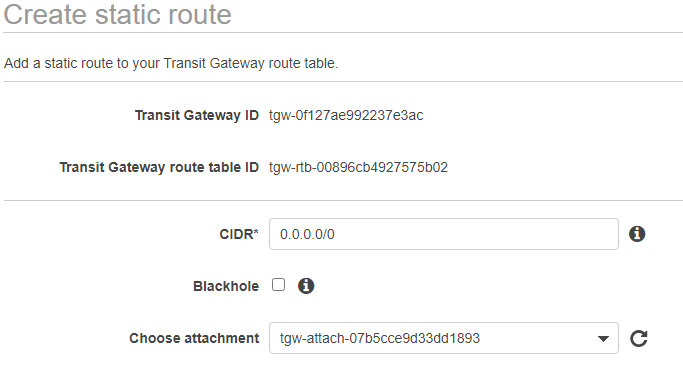Click the 0.0.0.0/0 text in the CIDR box
Viewport: 683px width, 371px height.
click(307, 234)
